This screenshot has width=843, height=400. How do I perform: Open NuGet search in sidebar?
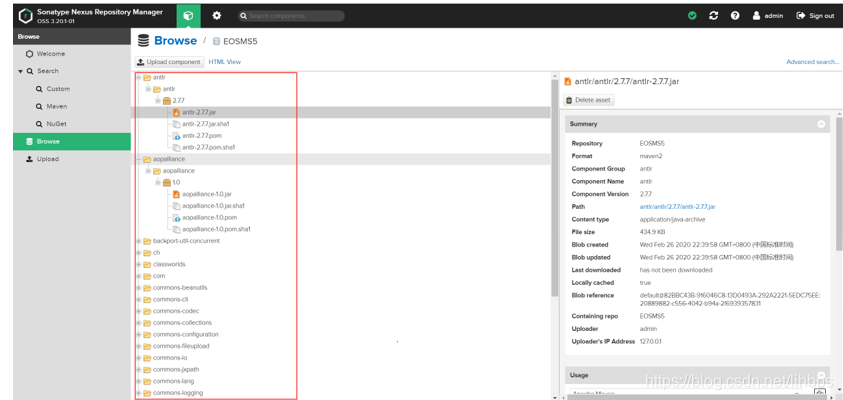tap(72, 124)
